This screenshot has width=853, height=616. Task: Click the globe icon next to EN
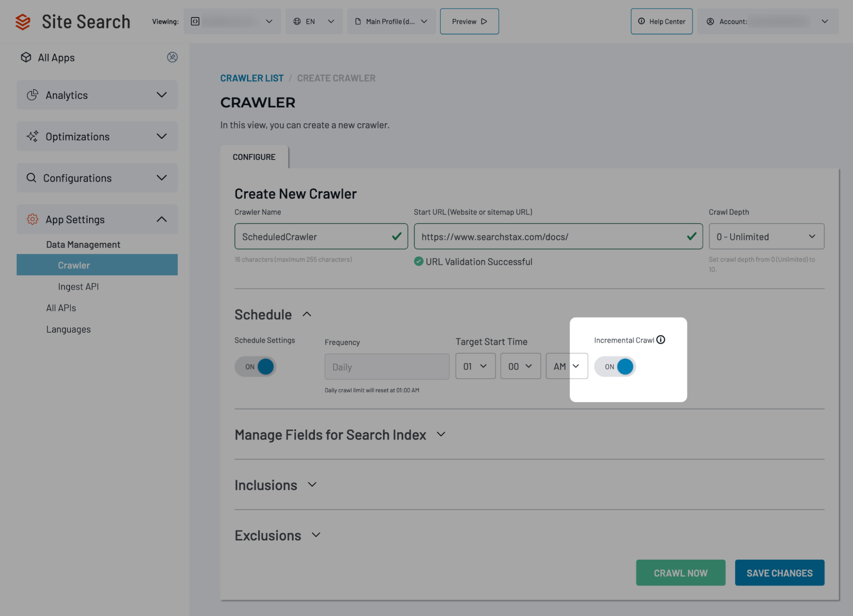tap(297, 21)
